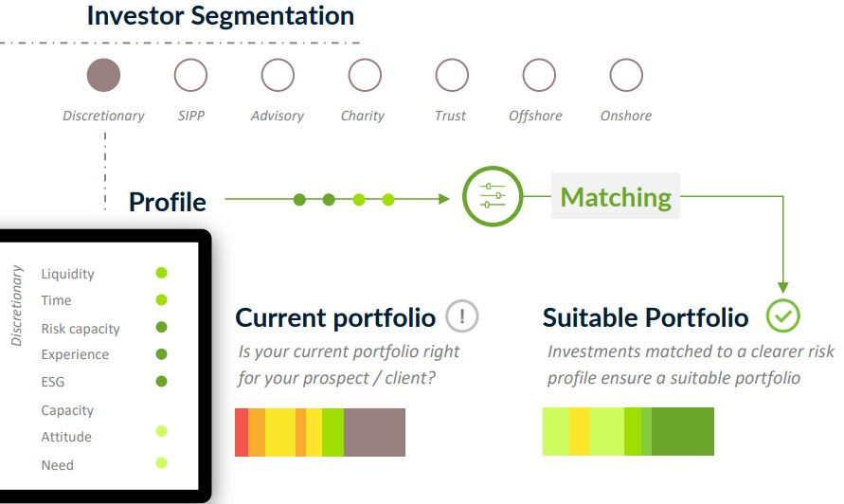
Task: Click the dot next to ESG
Action: [x=161, y=382]
